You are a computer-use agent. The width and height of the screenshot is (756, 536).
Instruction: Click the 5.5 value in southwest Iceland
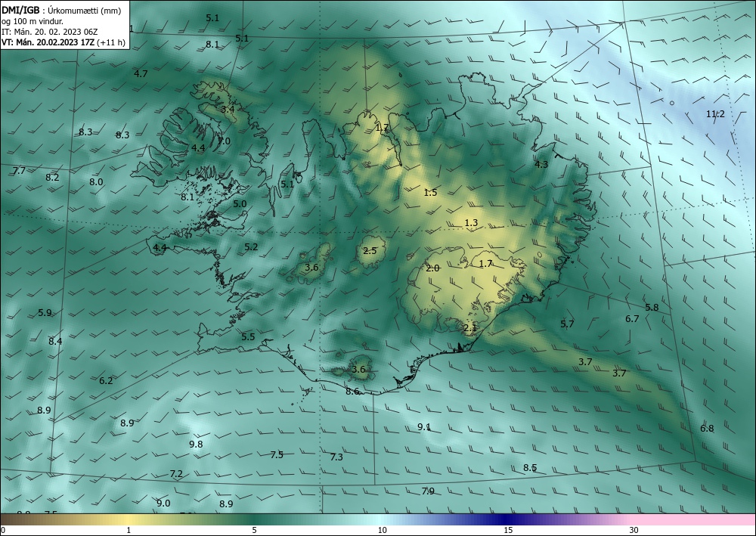click(248, 337)
